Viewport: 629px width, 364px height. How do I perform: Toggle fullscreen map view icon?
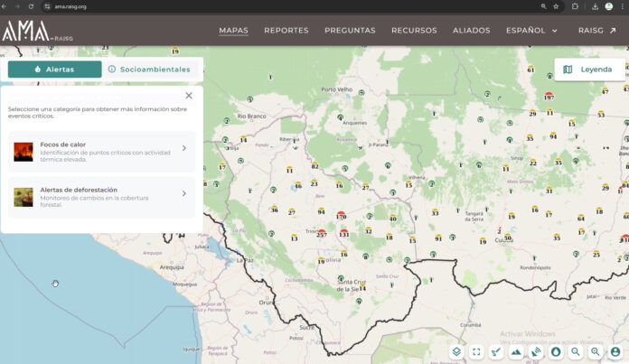[x=476, y=352]
